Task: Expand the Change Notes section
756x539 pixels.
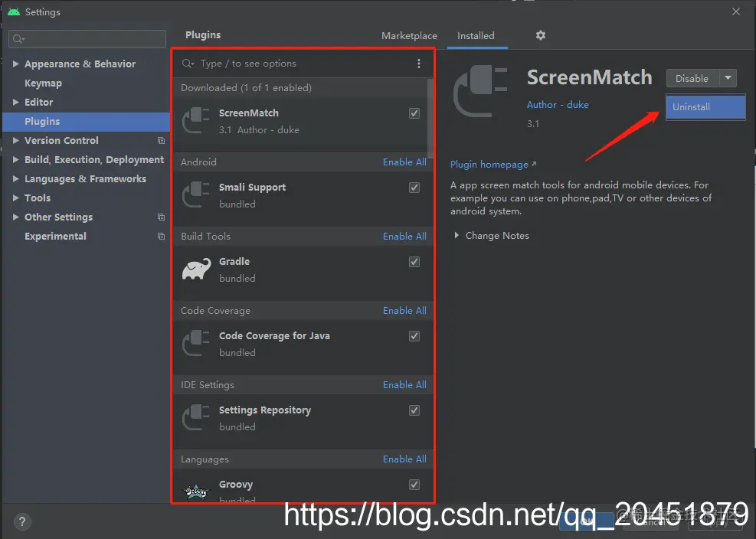Action: coord(457,236)
